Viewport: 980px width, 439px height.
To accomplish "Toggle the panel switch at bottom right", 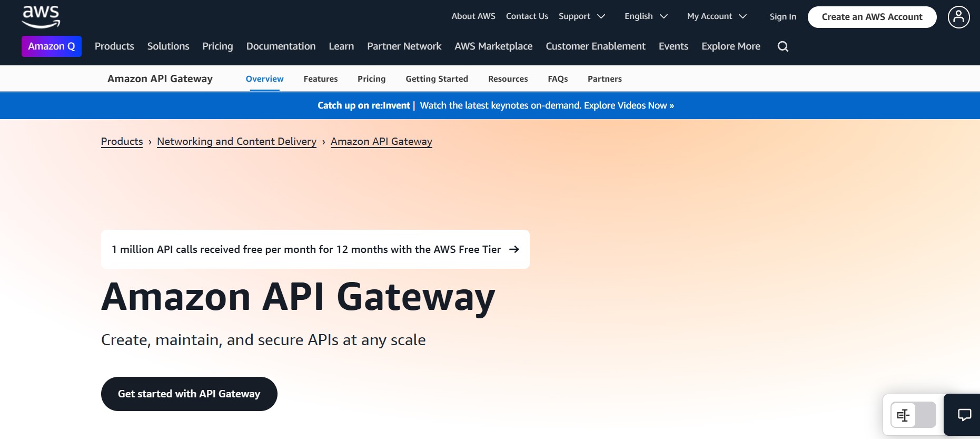I will [913, 415].
